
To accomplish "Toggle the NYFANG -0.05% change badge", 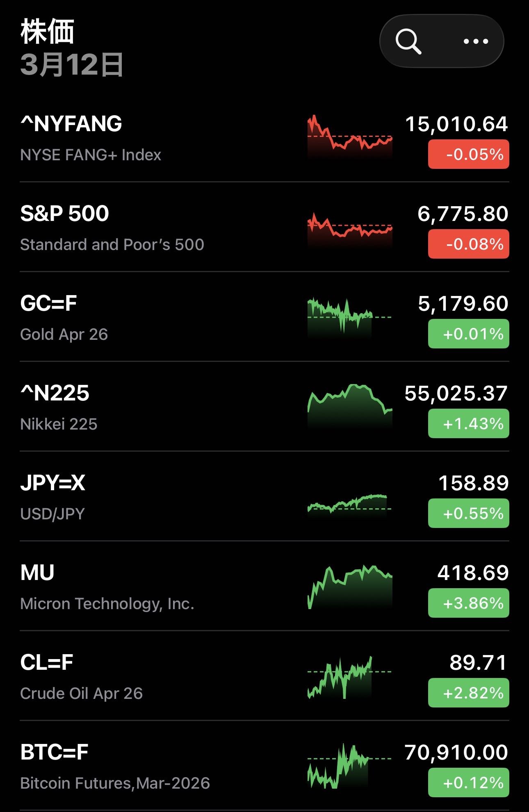I will tap(468, 155).
